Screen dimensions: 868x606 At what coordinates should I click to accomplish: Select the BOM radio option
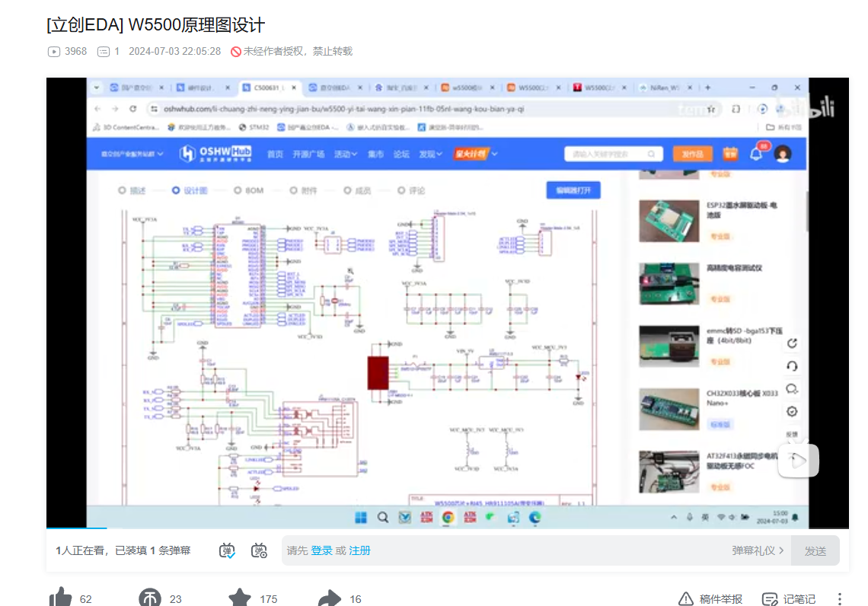(238, 190)
